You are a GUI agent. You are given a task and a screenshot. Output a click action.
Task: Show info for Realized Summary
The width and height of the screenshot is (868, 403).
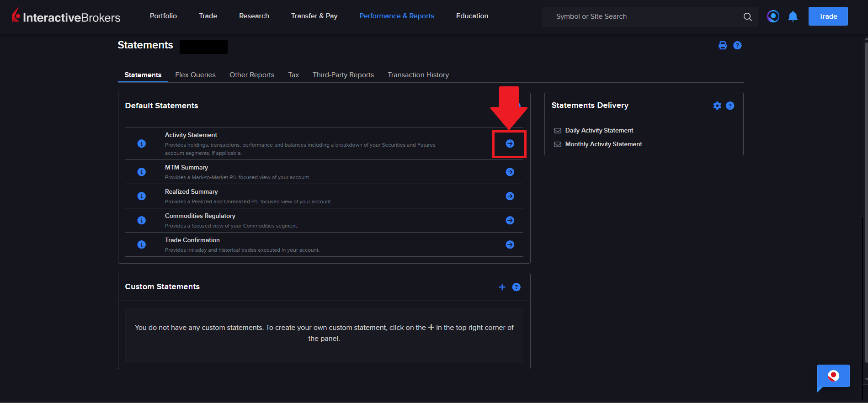142,196
